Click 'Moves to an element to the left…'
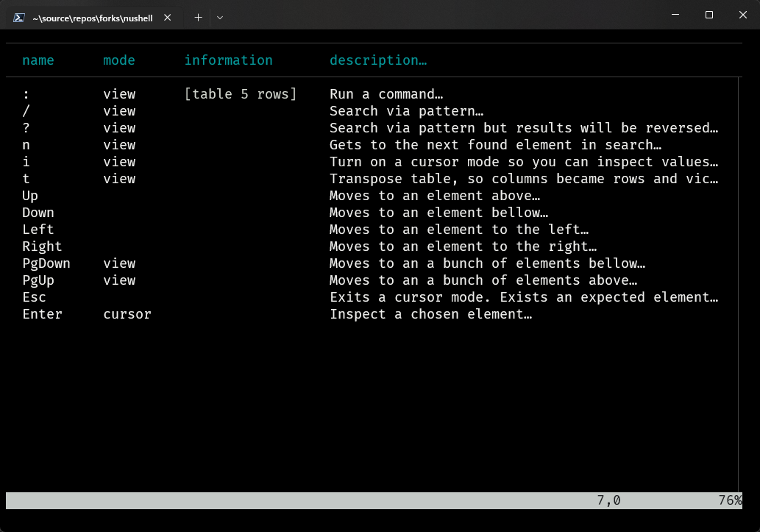This screenshot has height=532, width=760. (459, 230)
